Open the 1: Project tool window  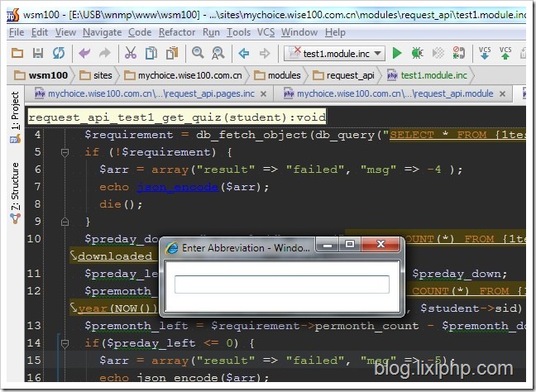click(x=15, y=117)
